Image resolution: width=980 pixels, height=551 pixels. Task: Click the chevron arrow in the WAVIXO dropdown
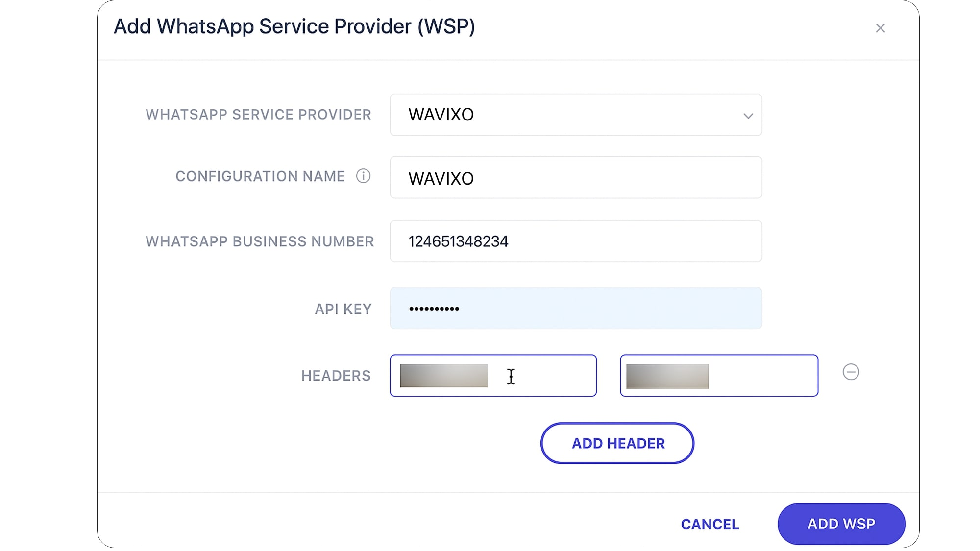pos(748,116)
